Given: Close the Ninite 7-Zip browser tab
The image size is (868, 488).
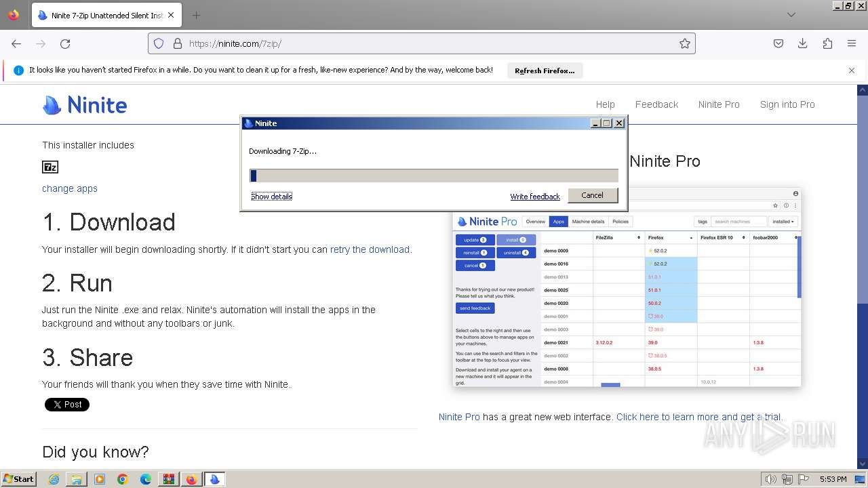Looking at the screenshot, I should (x=170, y=15).
